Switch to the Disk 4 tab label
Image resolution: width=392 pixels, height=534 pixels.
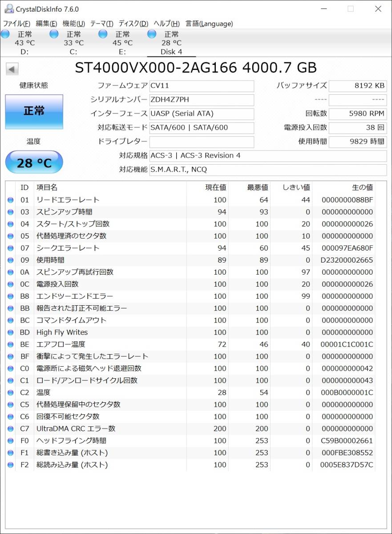(171, 52)
